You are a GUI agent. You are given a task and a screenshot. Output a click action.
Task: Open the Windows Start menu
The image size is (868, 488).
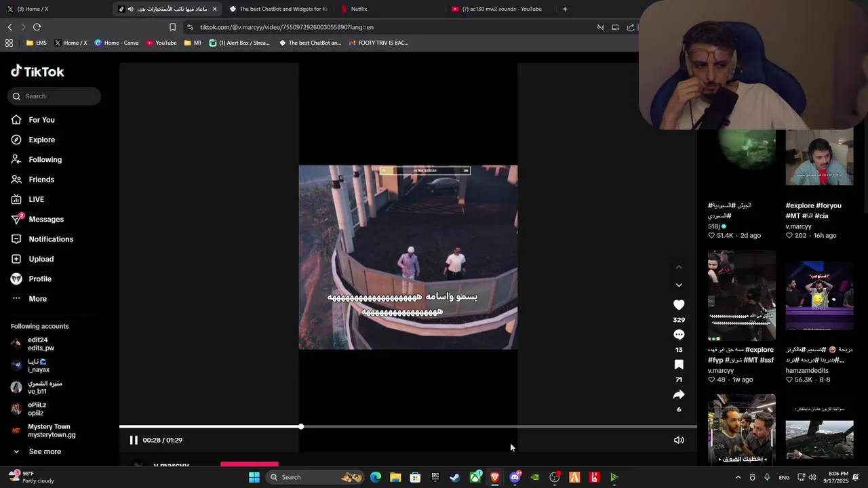[x=254, y=477]
